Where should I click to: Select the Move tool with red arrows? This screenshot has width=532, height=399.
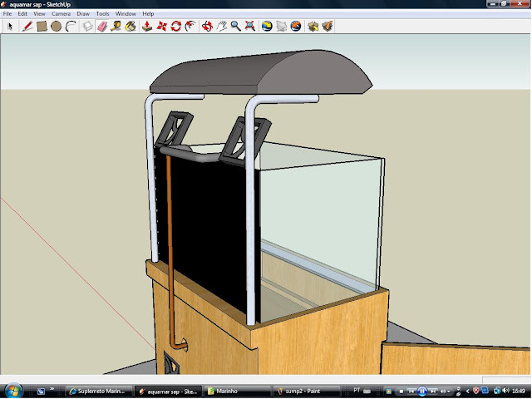tap(161, 27)
